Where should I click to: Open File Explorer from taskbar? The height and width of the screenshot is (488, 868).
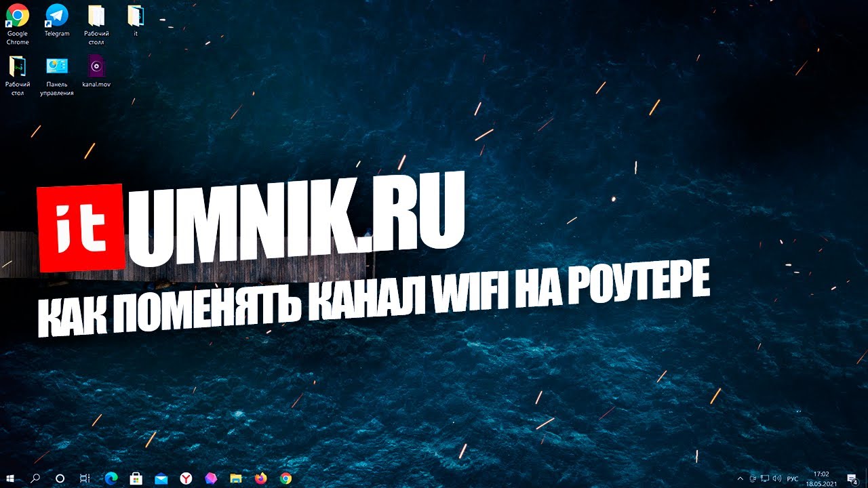tap(236, 479)
